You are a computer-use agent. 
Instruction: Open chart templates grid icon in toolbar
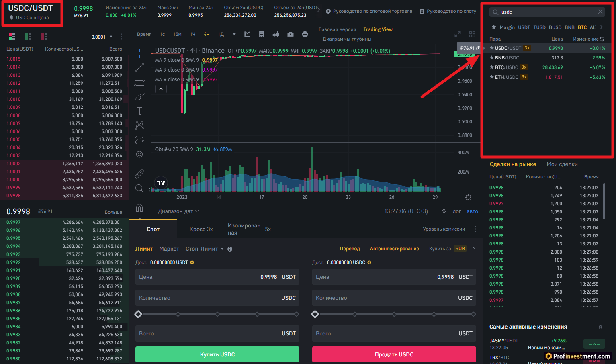tap(262, 34)
